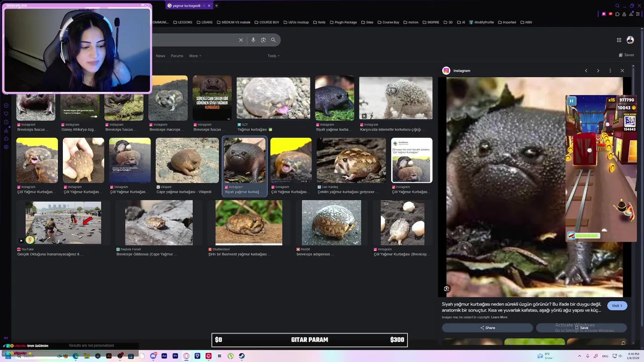Open the Shutterstock Bushveld yağmur kurbağası thumbnail
The height and width of the screenshot is (362, 644).
[x=249, y=223]
